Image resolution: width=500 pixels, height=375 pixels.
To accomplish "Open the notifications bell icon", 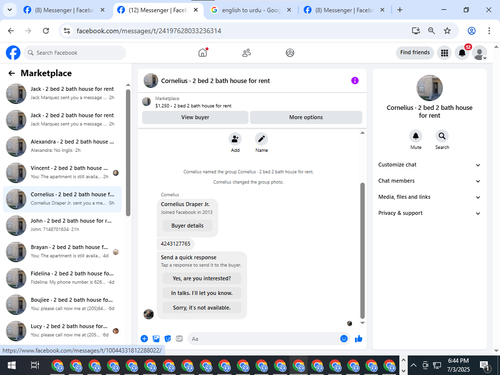I will tap(462, 53).
